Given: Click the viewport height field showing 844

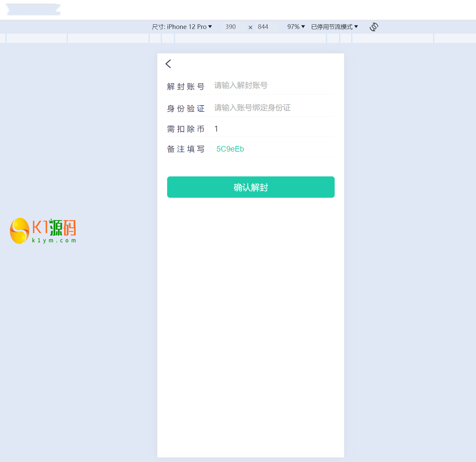Looking at the screenshot, I should (x=263, y=27).
